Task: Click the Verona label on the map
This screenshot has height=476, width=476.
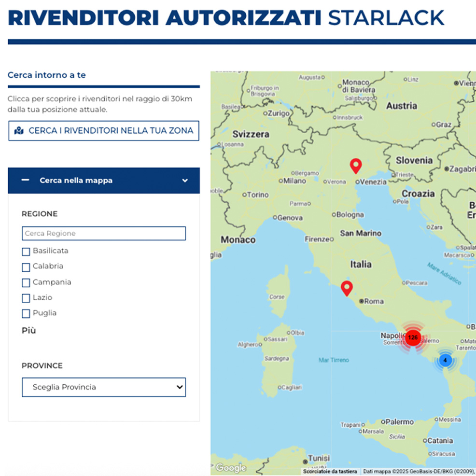Action: pos(336,182)
